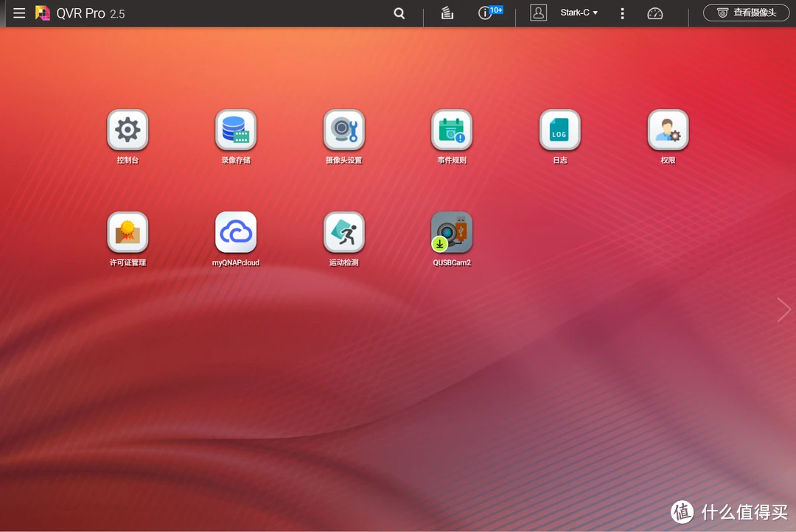Open the QUSBCam2 app icon

click(452, 232)
